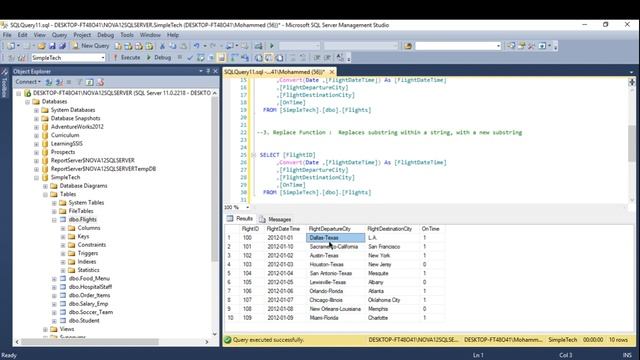Expand the dbo.Food_Menu table node
This screenshot has width=640, height=360.
[x=54, y=279]
